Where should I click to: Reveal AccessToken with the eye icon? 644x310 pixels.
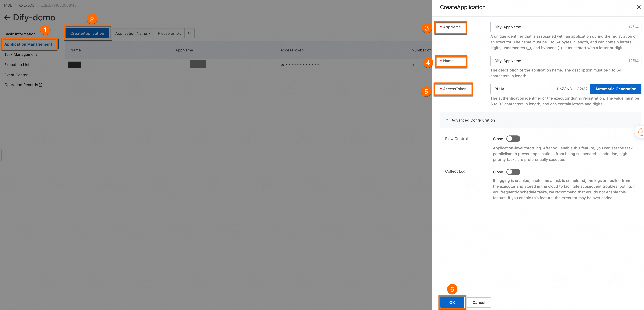(282, 65)
